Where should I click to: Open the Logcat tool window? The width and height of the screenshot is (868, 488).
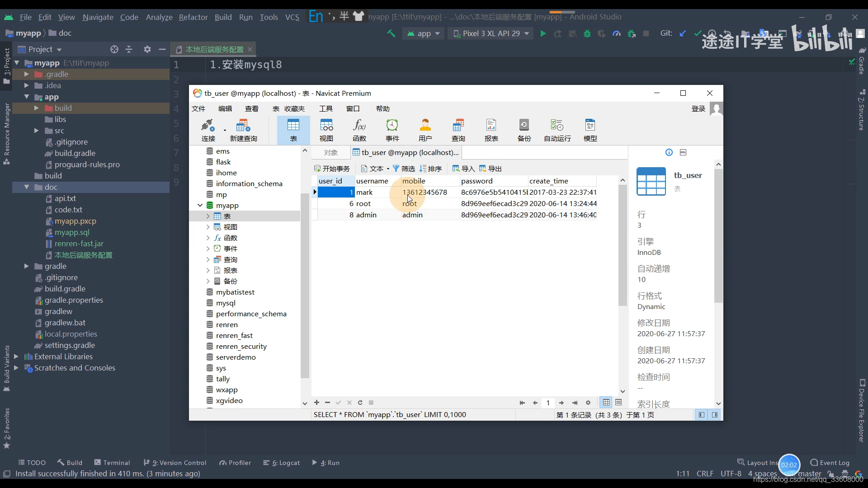click(282, 463)
